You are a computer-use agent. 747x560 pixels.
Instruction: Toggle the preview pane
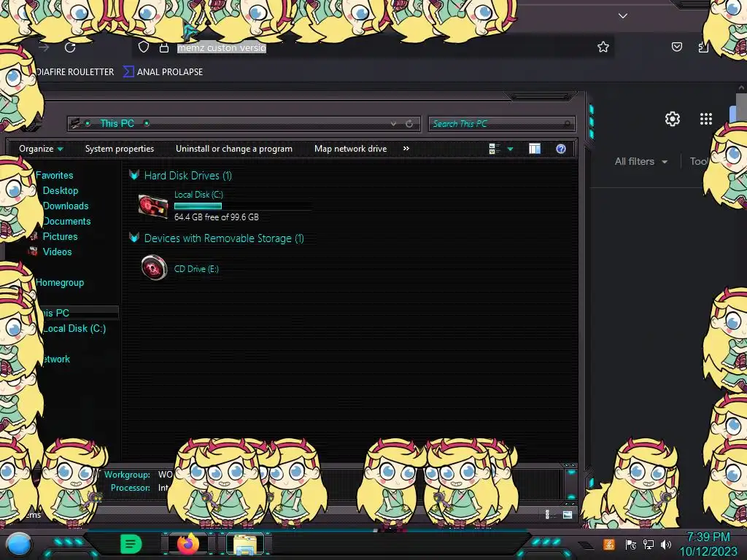click(535, 149)
